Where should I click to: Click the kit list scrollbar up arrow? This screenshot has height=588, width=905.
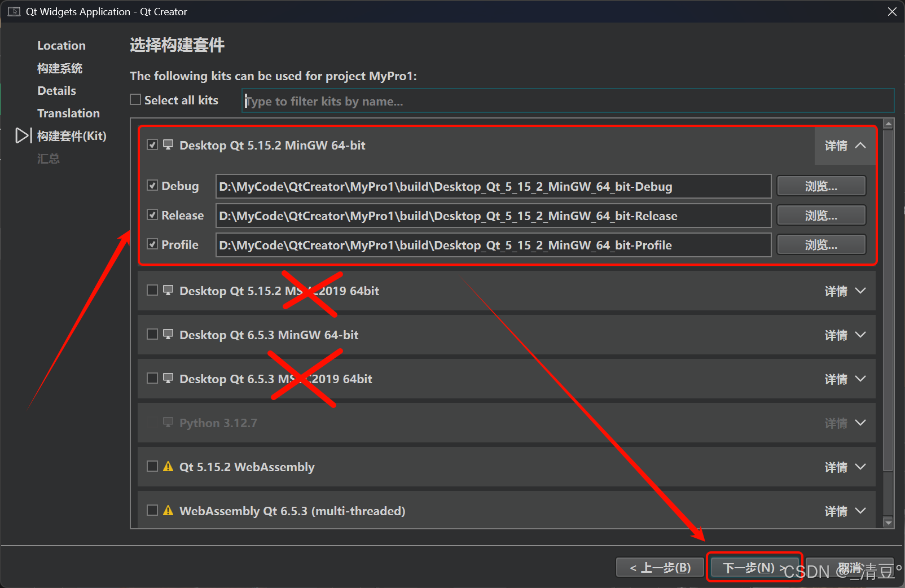pyautogui.click(x=888, y=124)
